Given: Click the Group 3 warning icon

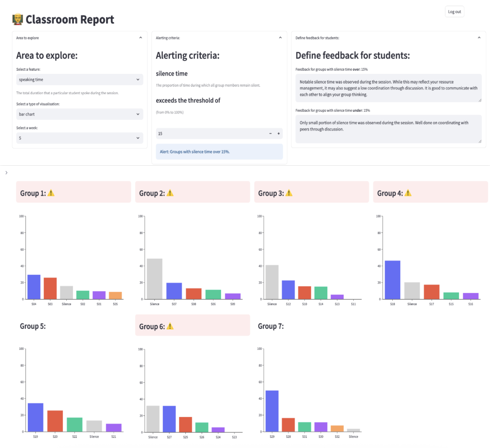Looking at the screenshot, I should point(289,193).
